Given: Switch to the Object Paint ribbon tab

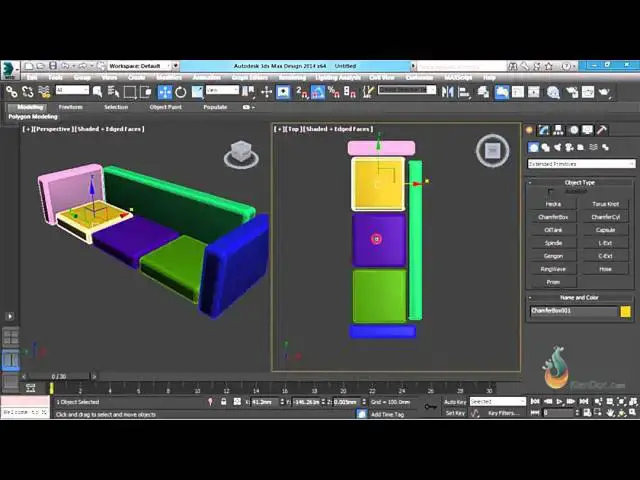Looking at the screenshot, I should pyautogui.click(x=165, y=107).
